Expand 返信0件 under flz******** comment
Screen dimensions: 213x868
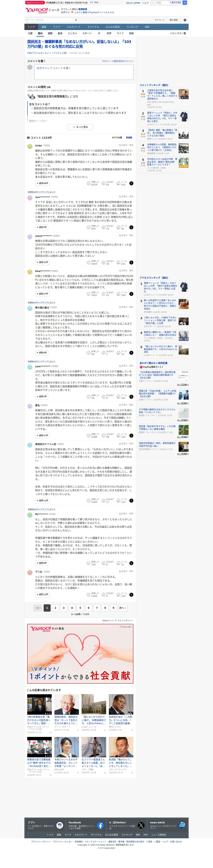coord(41,563)
